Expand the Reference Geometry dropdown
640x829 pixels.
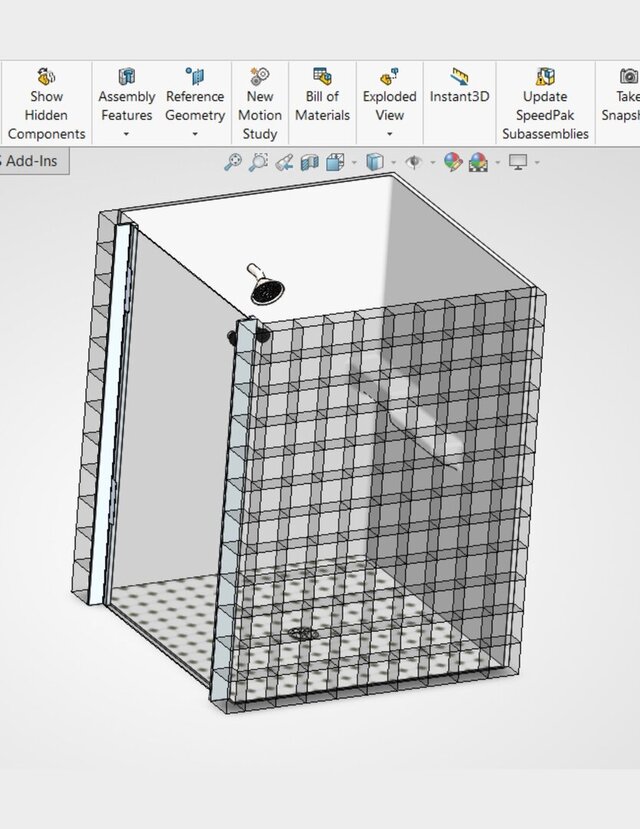[195, 134]
